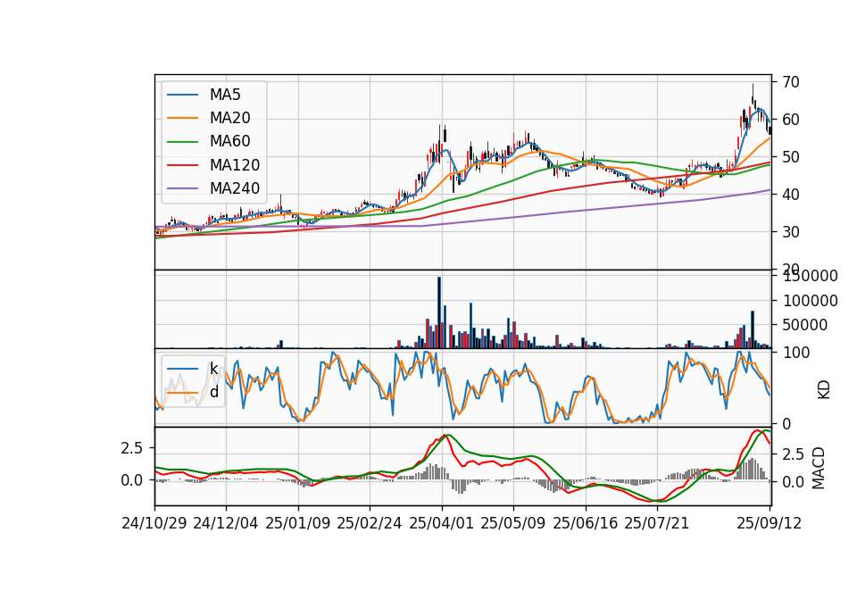Click the MACD axis label
This screenshot has width=857, height=616.
pyautogui.click(x=819, y=469)
